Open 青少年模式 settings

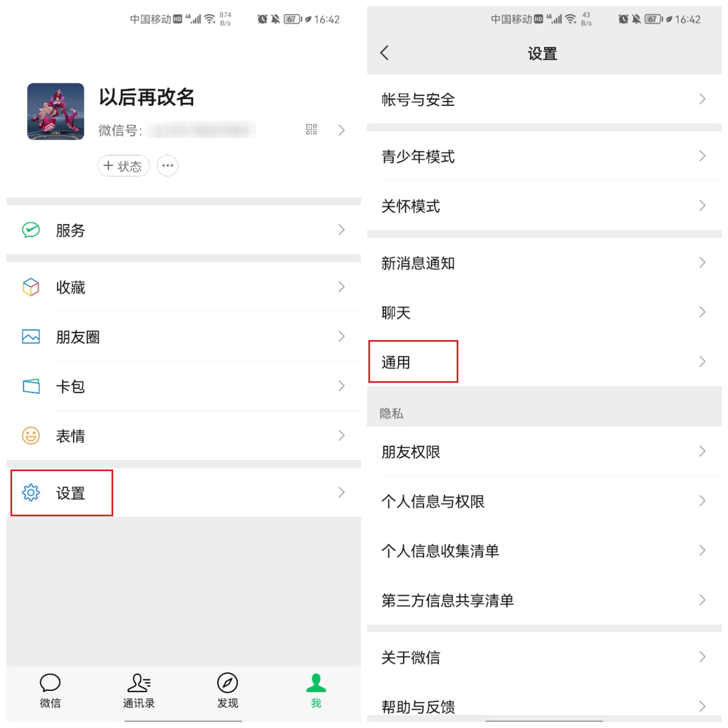[x=545, y=156]
